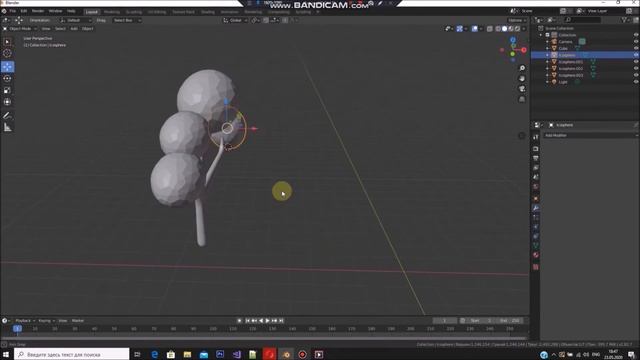Viewport: 640px width, 360px height.
Task: Open the Active Tool settings tab in Properties
Action: [536, 137]
